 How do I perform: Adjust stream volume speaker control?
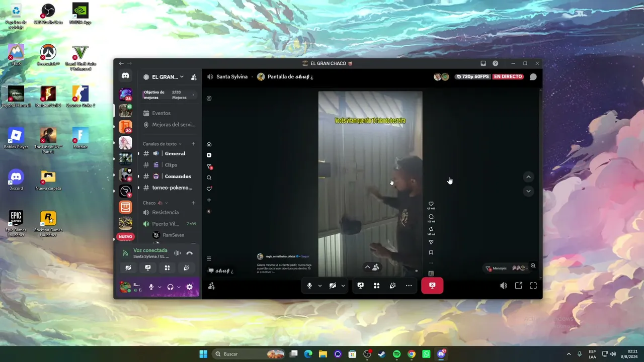(x=504, y=286)
